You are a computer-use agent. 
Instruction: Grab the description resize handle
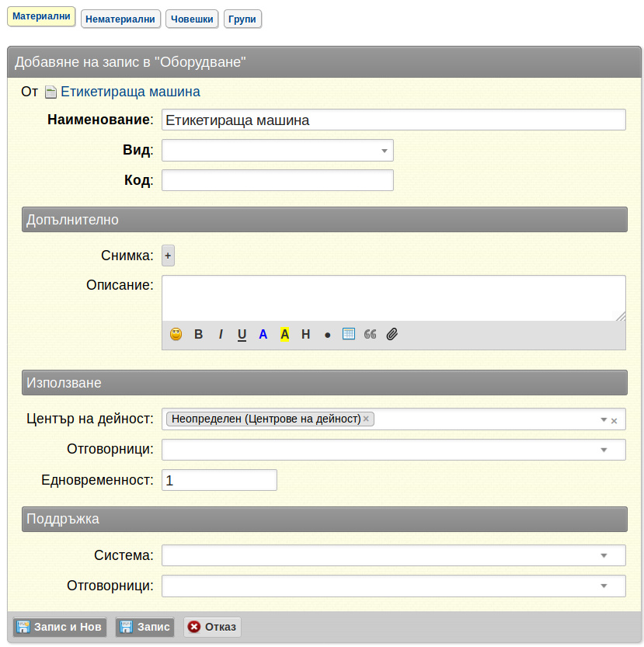click(621, 316)
